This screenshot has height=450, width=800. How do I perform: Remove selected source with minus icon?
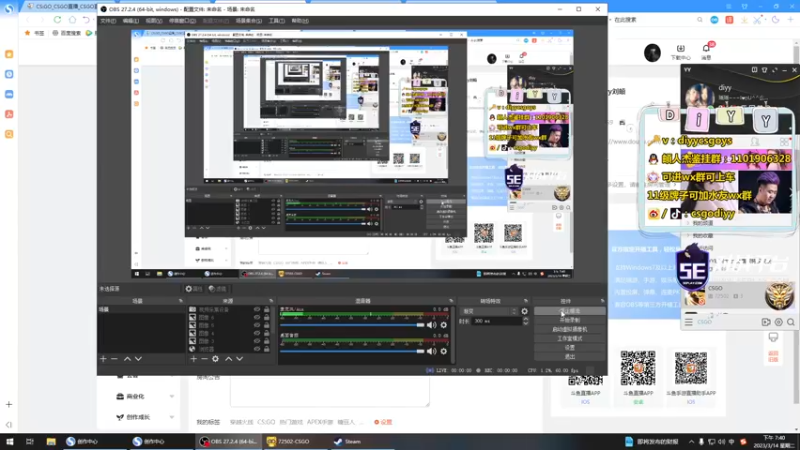[x=204, y=359]
